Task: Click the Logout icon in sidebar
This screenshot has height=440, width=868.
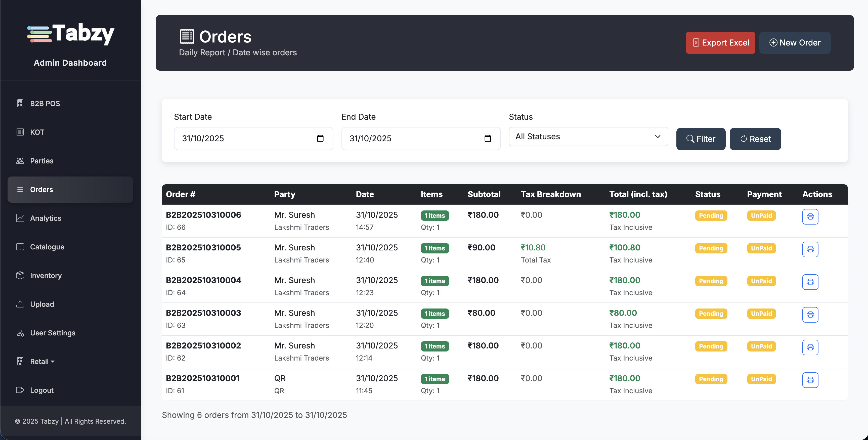Action: pos(20,390)
